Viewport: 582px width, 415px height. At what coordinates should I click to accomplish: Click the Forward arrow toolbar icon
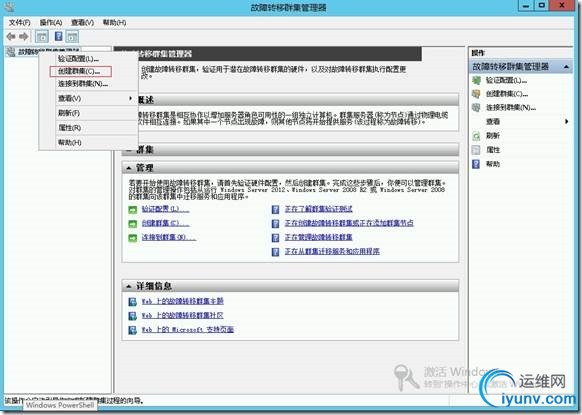point(24,36)
